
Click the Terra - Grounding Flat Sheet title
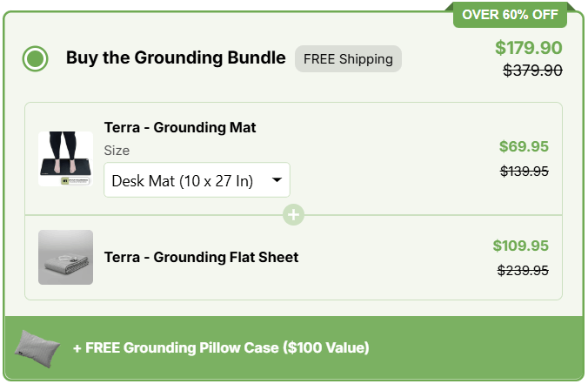pyautogui.click(x=201, y=257)
